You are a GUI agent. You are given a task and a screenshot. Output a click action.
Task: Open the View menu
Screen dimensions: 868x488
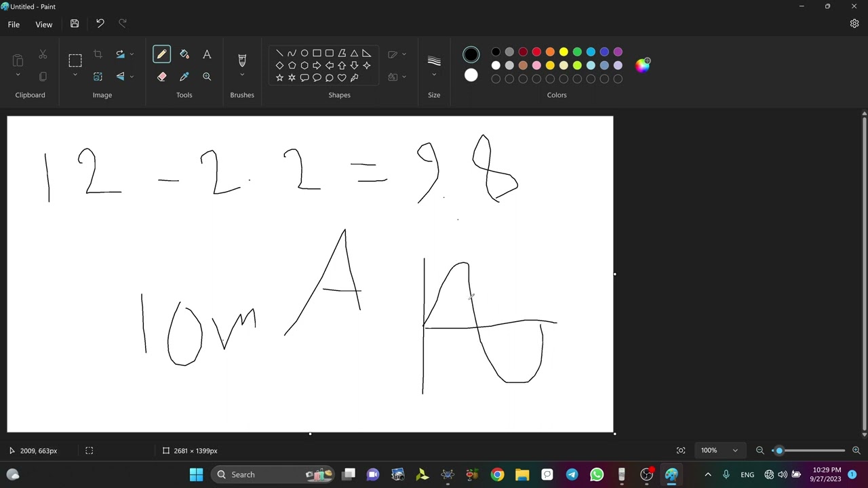(x=43, y=24)
